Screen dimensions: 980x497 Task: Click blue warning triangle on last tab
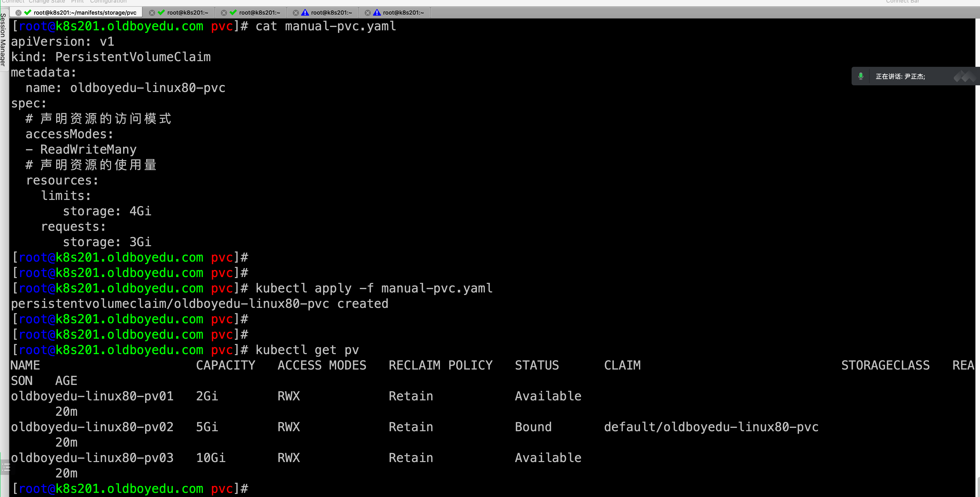(377, 13)
